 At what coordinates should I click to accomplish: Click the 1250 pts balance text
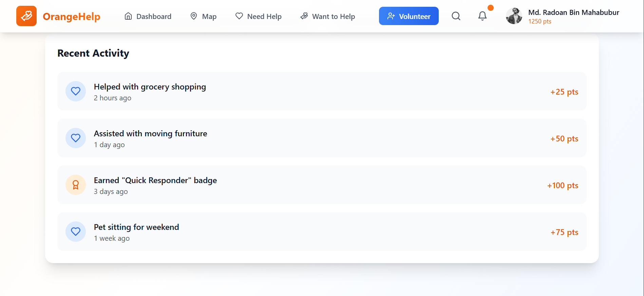pyautogui.click(x=540, y=21)
